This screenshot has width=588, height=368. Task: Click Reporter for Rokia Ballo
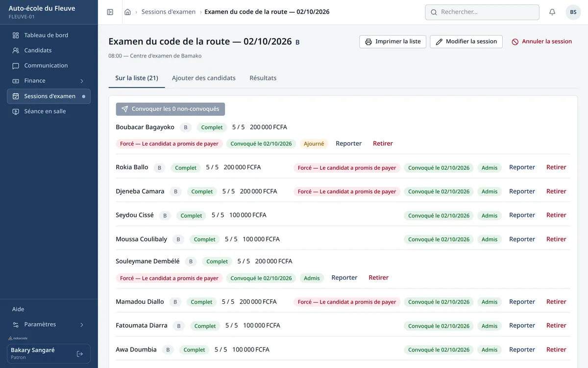522,167
